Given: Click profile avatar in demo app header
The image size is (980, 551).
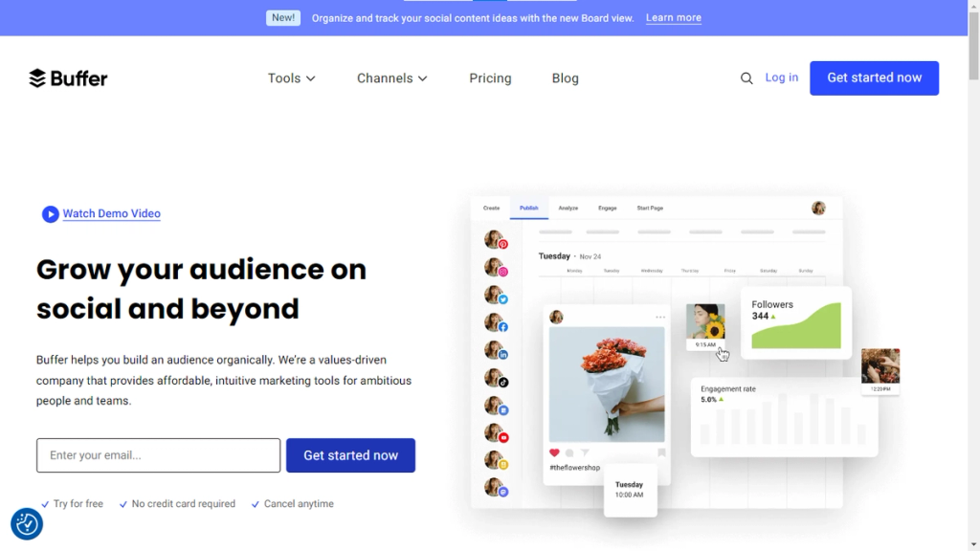Looking at the screenshot, I should point(819,208).
